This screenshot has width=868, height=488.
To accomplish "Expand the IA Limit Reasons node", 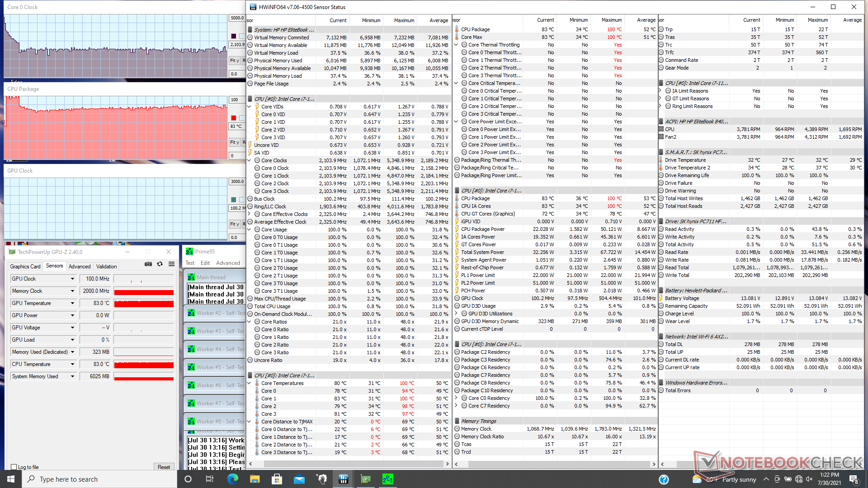I will (x=660, y=91).
